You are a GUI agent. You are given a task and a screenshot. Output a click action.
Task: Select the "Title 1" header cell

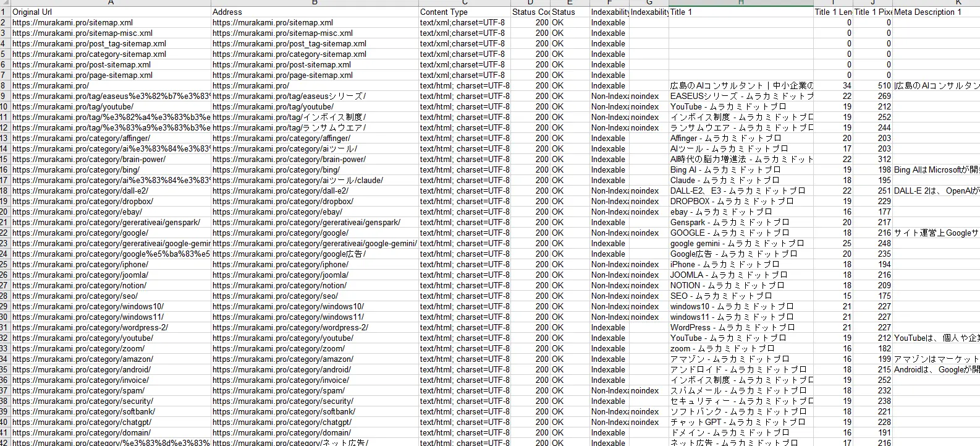[741, 12]
